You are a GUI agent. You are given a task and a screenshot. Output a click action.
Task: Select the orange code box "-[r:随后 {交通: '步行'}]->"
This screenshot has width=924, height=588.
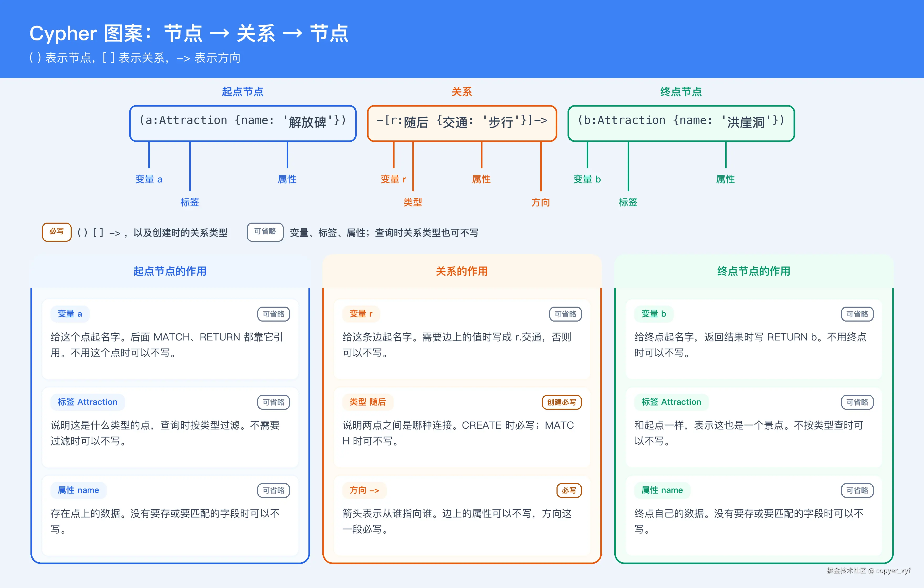point(462,124)
